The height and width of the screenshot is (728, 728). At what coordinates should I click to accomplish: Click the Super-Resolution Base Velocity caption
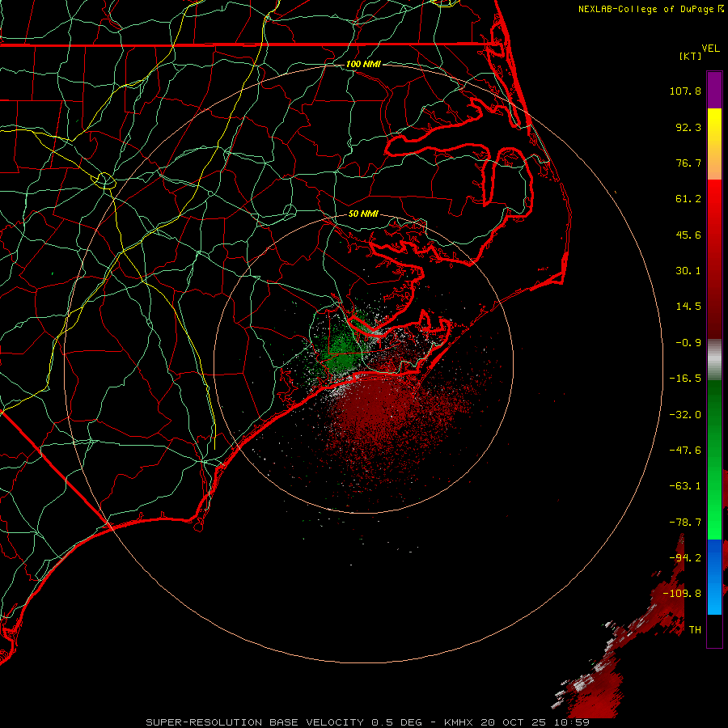(368, 722)
